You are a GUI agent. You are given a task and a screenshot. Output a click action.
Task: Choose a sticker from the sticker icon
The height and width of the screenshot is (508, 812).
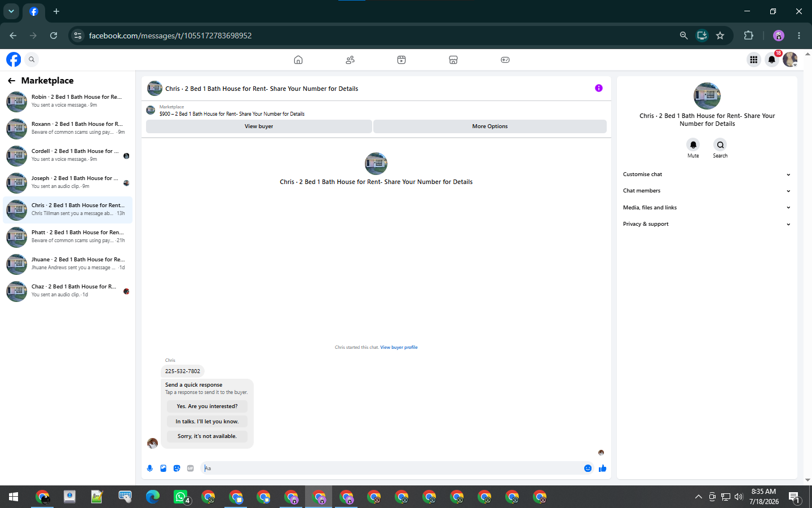click(x=177, y=468)
